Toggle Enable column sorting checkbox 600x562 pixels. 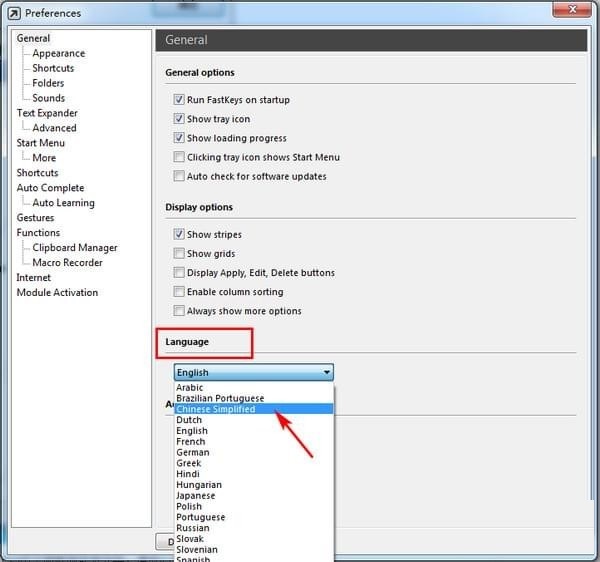179,292
